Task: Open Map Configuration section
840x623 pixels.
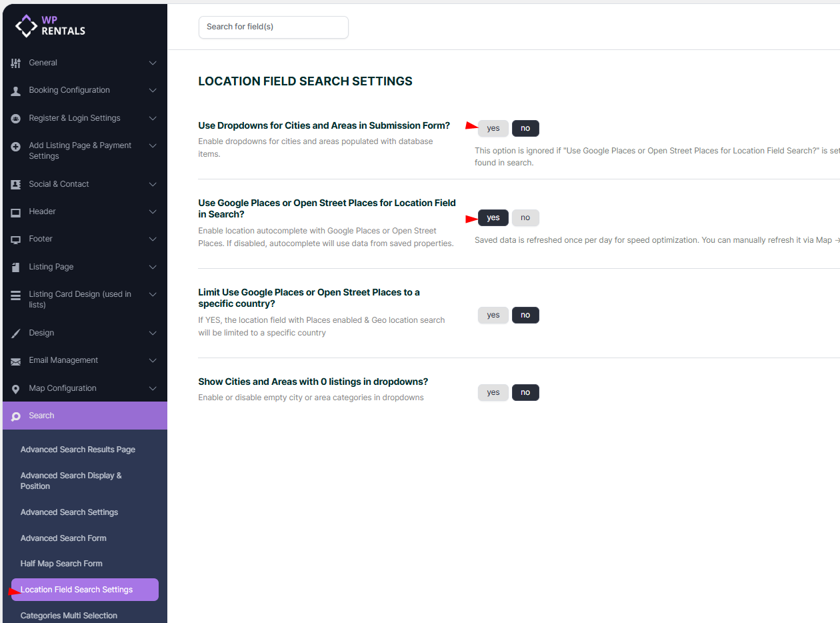Action: point(85,388)
